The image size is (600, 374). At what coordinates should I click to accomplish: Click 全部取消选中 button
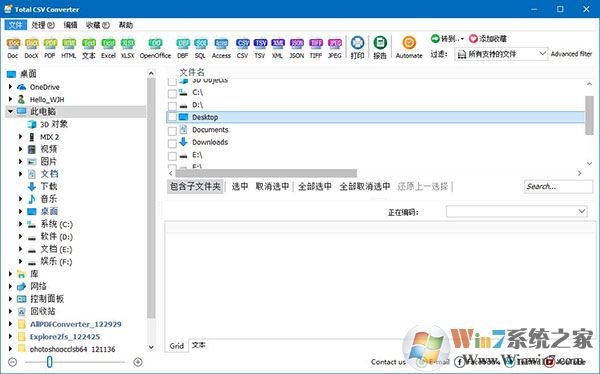tap(365, 186)
